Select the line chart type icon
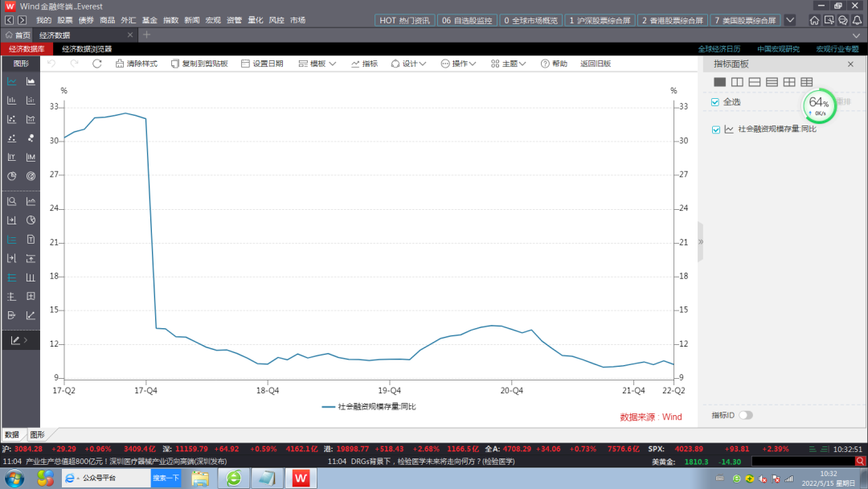This screenshot has width=868, height=489. pos(12,81)
